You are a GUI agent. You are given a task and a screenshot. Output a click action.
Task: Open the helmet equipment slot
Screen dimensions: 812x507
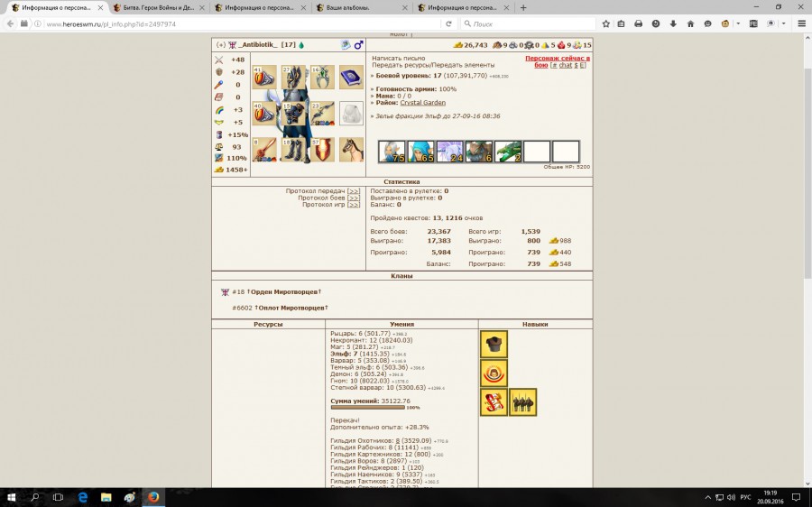[291, 77]
